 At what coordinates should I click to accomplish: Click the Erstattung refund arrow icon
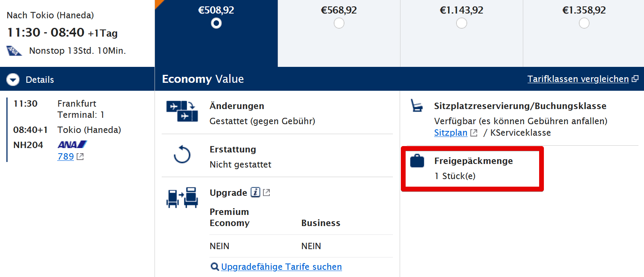click(182, 154)
